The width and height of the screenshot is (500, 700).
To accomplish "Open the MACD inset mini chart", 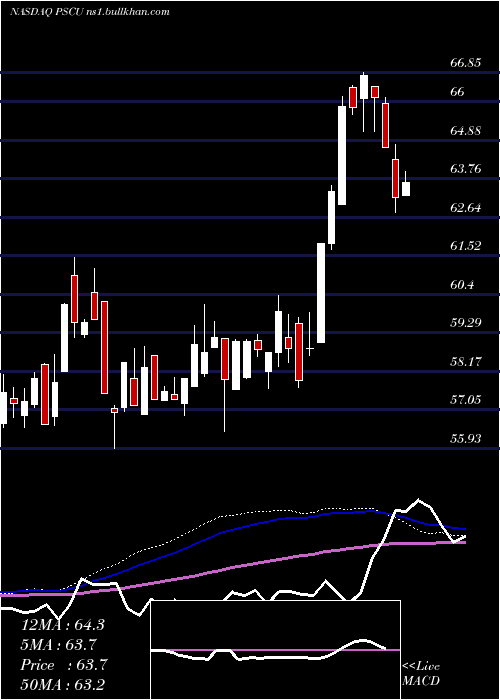I will 275,650.
